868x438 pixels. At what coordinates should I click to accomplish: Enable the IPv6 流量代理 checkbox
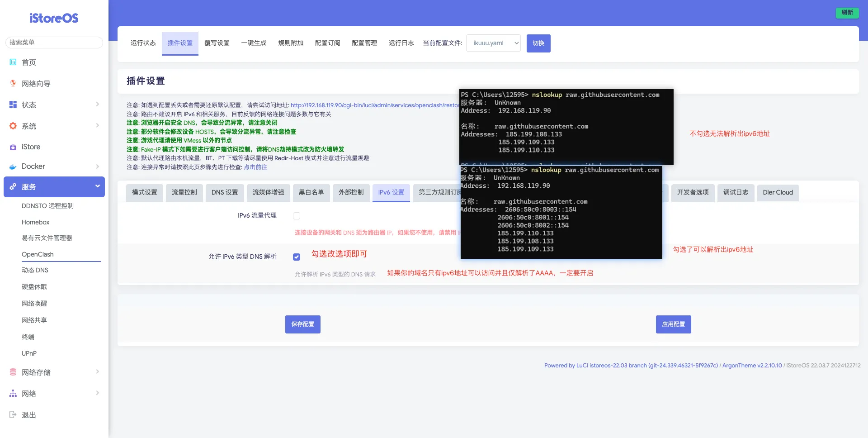(x=297, y=216)
